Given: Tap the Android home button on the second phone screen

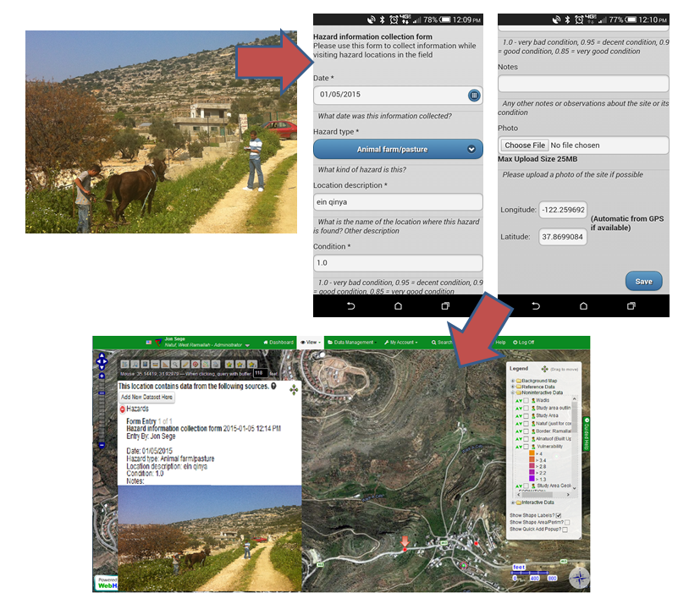Looking at the screenshot, I should [583, 306].
